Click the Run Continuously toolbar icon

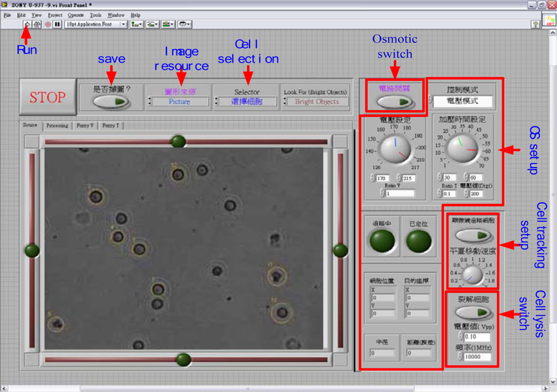pos(37,24)
